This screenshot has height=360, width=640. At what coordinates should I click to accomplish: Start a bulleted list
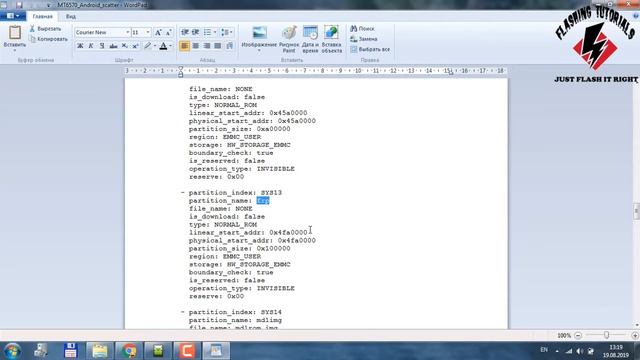(x=207, y=32)
